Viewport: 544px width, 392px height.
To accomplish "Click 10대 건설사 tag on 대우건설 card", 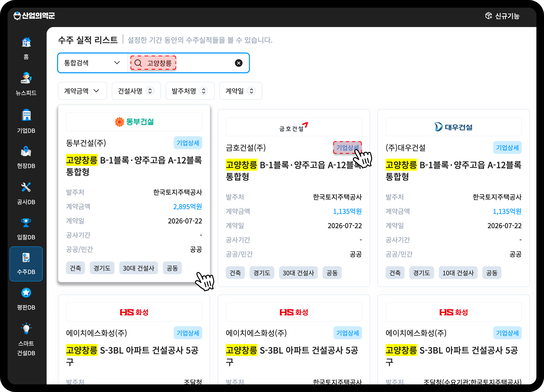I will click(458, 273).
